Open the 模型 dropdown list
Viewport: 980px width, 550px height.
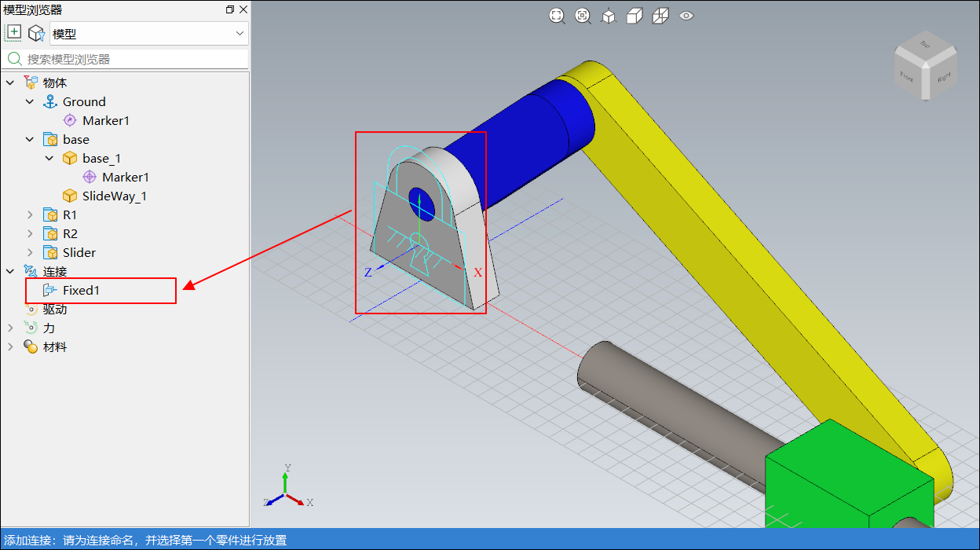coord(149,34)
